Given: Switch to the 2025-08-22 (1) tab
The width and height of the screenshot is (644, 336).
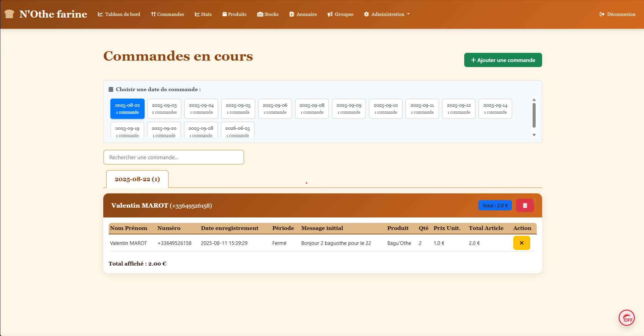Looking at the screenshot, I should pos(137,179).
